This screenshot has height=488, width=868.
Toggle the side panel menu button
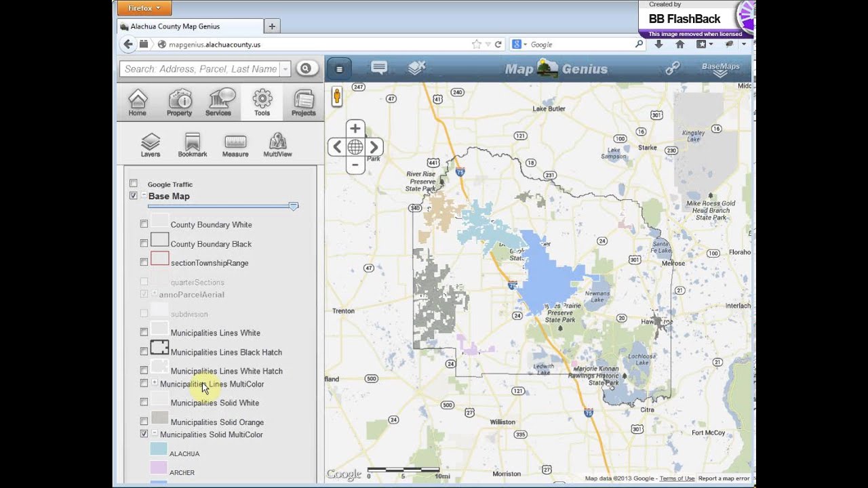click(x=340, y=68)
